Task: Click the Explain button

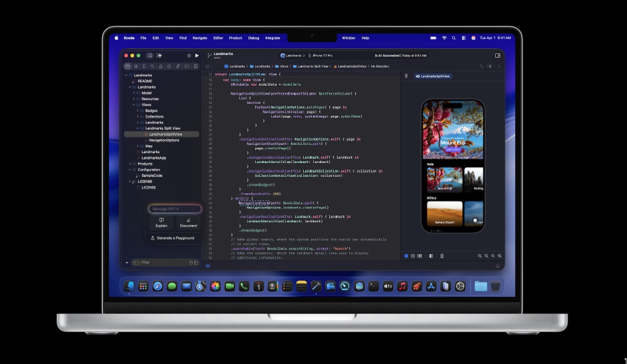Action: (x=161, y=222)
